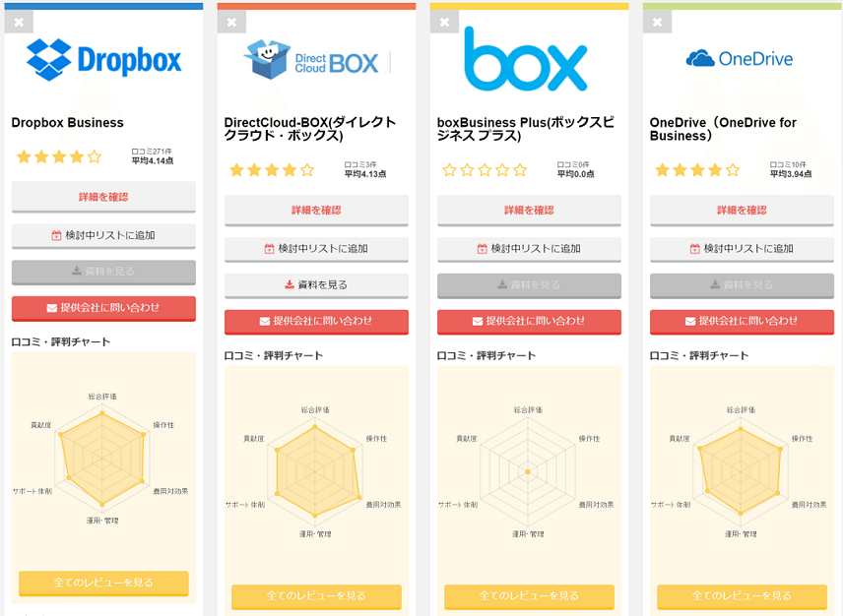Image resolution: width=843 pixels, height=616 pixels.
Task: Click DirectCloud-BOX star rating
Action: point(272,170)
